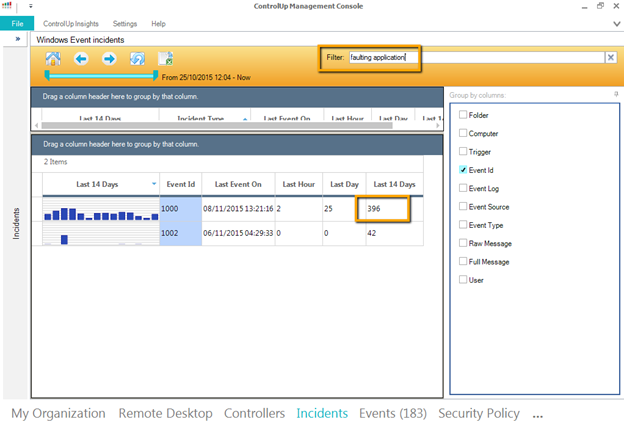
Task: Click the vertical Incidents sidebar label
Action: coord(16,223)
